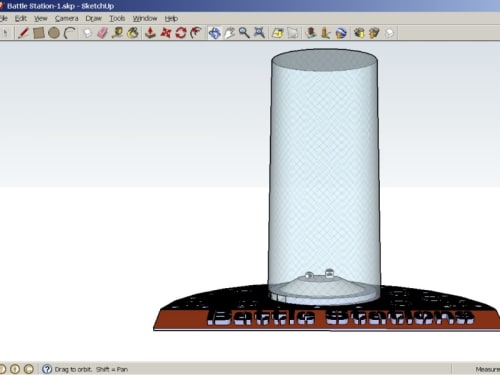Open the Camera menu
Screen dimensions: 500x375
coord(66,18)
